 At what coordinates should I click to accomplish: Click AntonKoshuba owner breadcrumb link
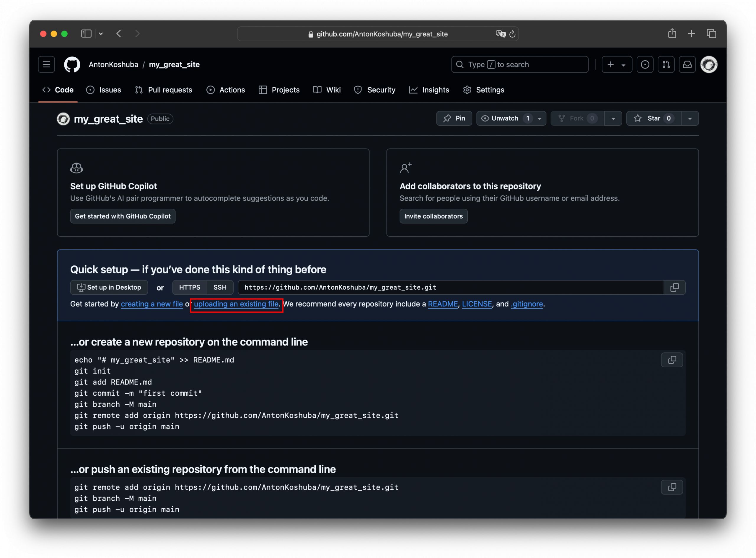point(113,64)
